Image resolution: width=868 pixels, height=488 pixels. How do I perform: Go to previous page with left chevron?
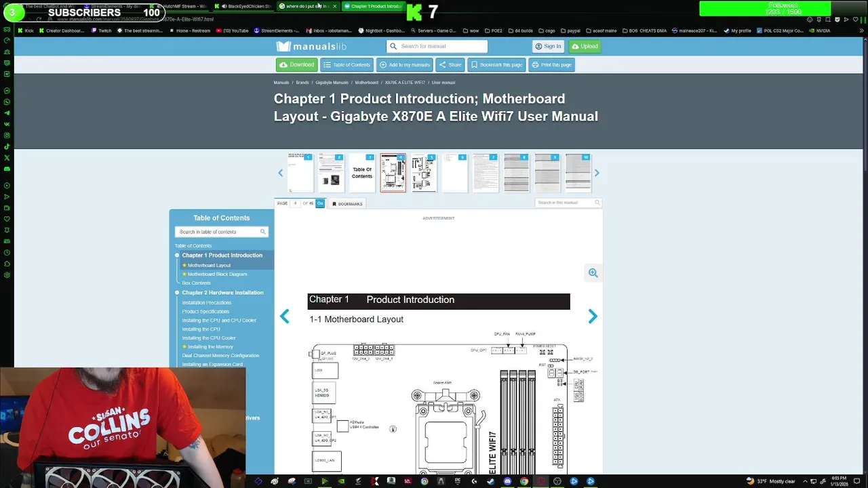click(285, 317)
